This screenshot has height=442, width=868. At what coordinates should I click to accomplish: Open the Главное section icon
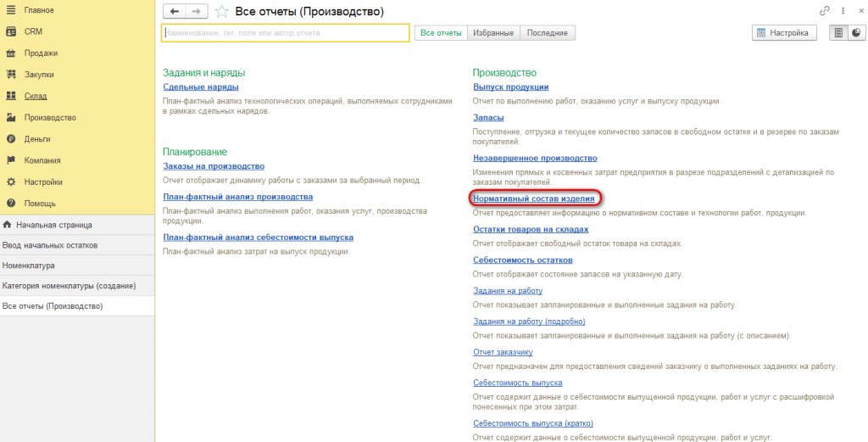click(10, 10)
